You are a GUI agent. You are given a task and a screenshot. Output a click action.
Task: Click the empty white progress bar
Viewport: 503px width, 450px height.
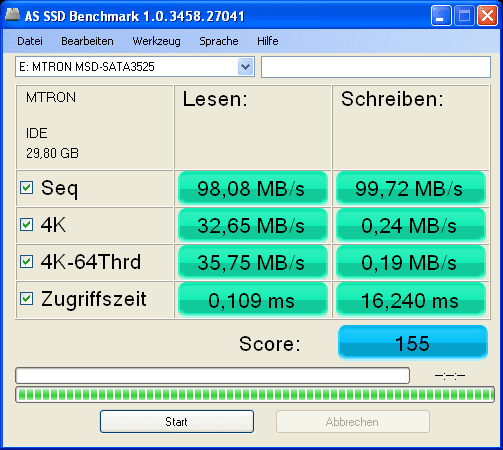[x=212, y=376]
